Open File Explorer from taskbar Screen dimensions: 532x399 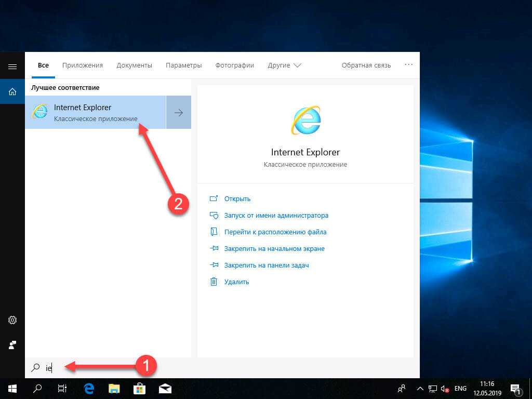[x=114, y=388]
